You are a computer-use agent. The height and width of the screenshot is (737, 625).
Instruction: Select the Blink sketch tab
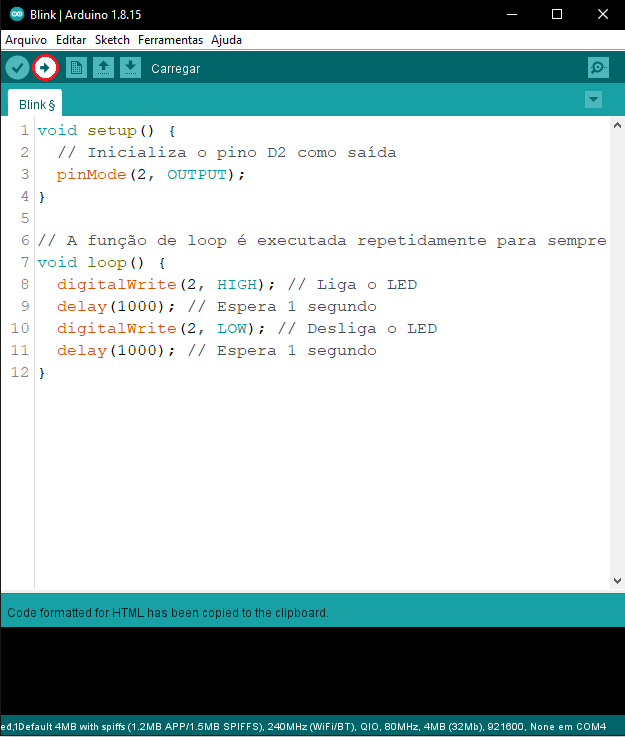click(35, 104)
